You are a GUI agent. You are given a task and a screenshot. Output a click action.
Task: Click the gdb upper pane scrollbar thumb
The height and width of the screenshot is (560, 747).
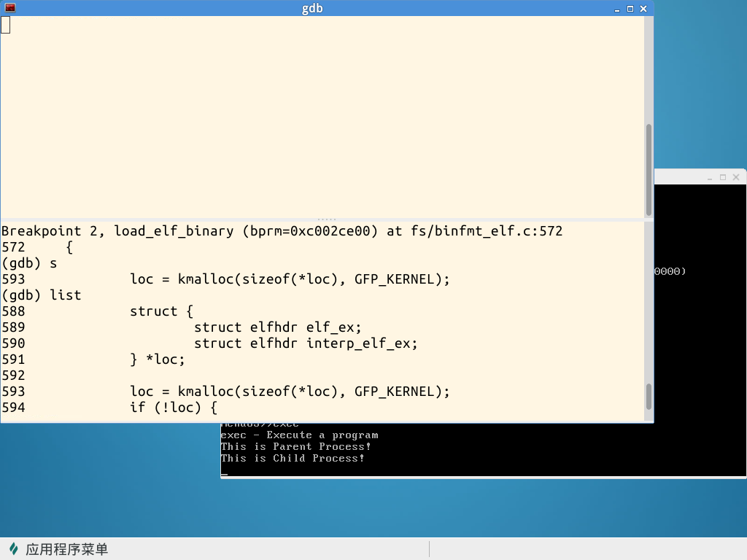point(649,169)
